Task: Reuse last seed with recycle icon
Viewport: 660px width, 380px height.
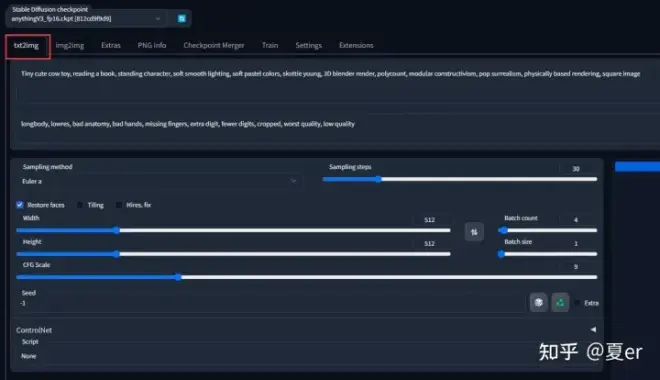Action: click(560, 302)
